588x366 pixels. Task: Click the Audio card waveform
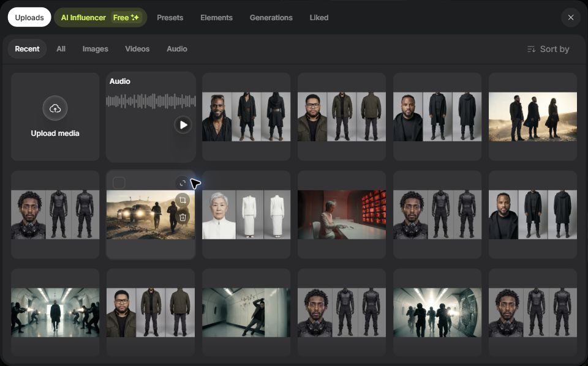[x=151, y=102]
